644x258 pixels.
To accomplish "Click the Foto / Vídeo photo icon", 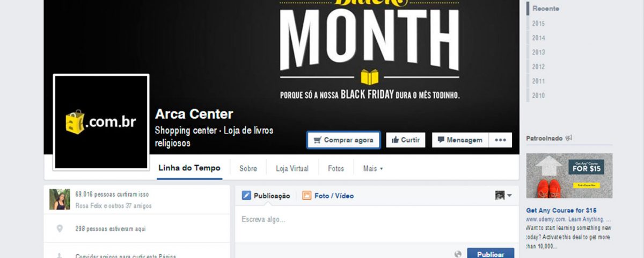I will (306, 196).
